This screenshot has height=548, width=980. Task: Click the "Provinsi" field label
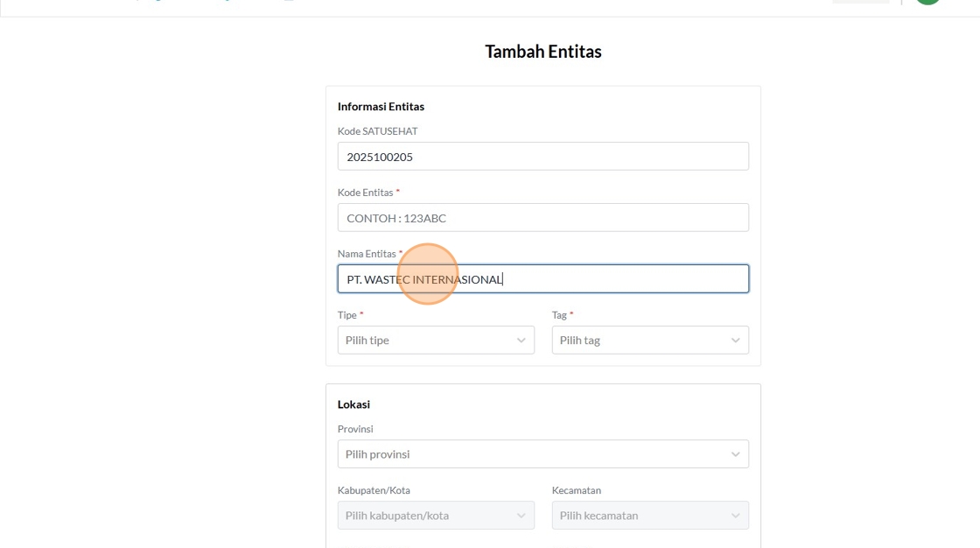pos(355,429)
